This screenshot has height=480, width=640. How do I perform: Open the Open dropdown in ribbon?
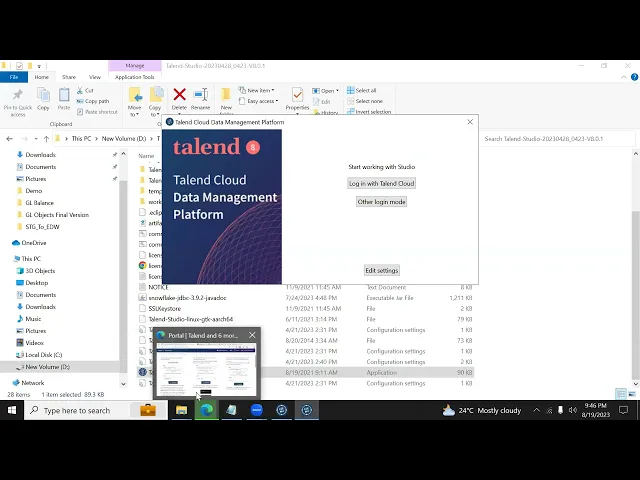click(325, 91)
